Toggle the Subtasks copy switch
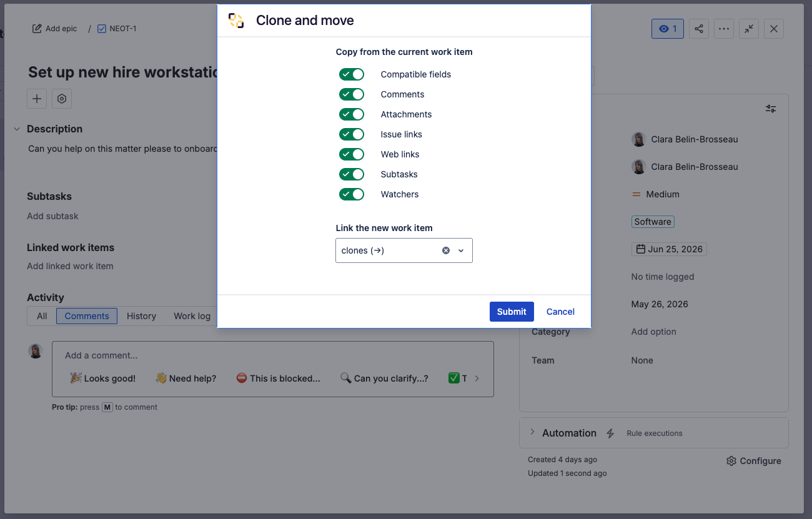The width and height of the screenshot is (812, 519). click(352, 174)
